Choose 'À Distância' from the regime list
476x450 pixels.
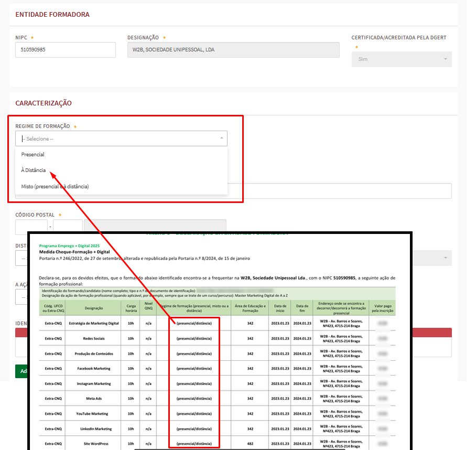[34, 170]
